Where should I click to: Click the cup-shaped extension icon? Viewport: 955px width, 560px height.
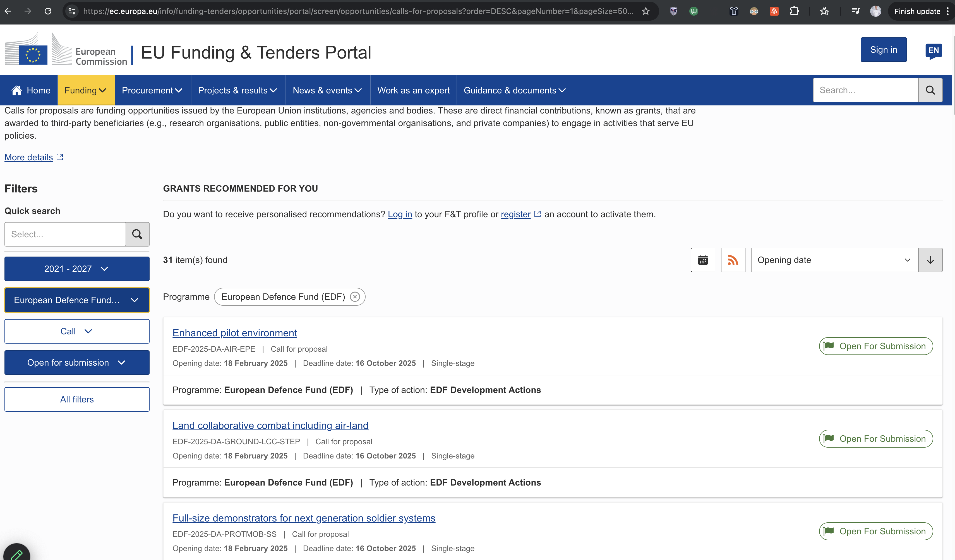pos(734,11)
